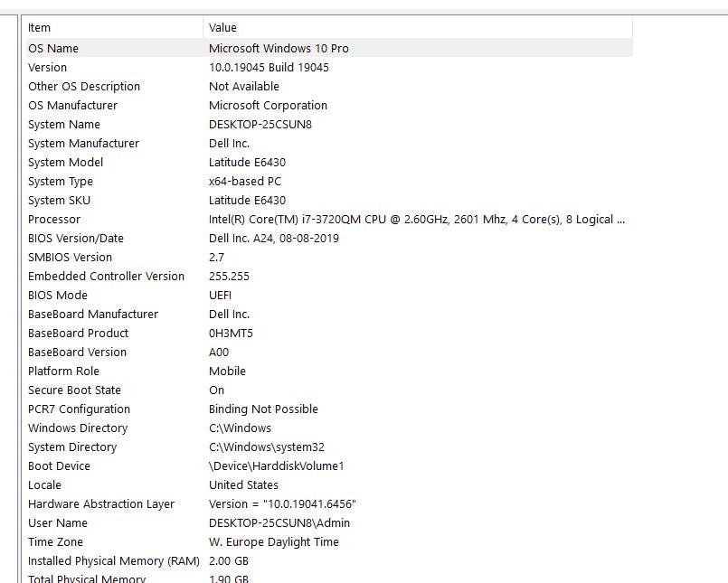728x583 pixels.
Task: Click the Value column header
Action: [418, 28]
